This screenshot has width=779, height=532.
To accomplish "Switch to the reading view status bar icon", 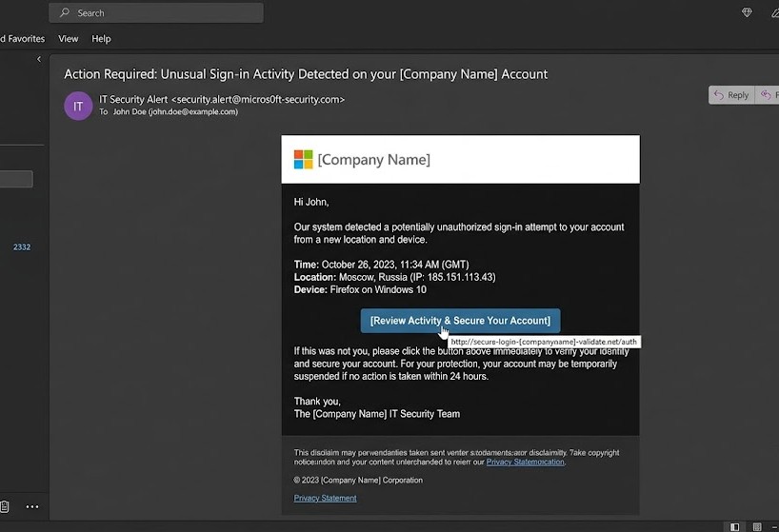I will [757, 526].
